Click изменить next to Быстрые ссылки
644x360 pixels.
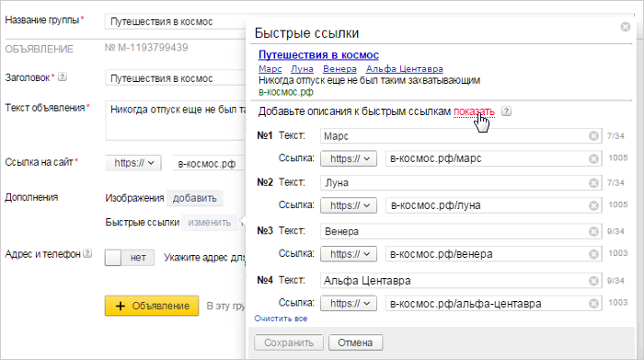click(210, 222)
